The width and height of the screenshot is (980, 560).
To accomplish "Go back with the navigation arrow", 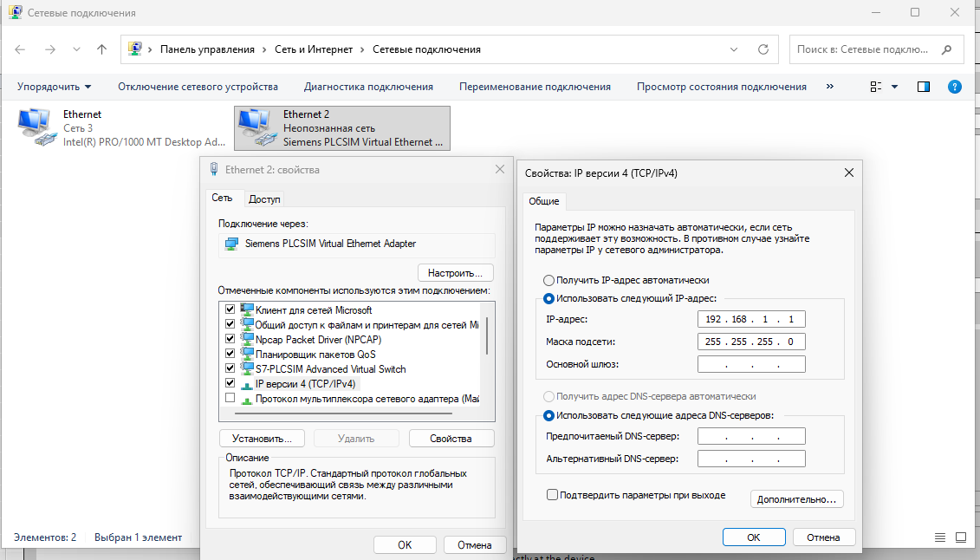I will coord(20,49).
